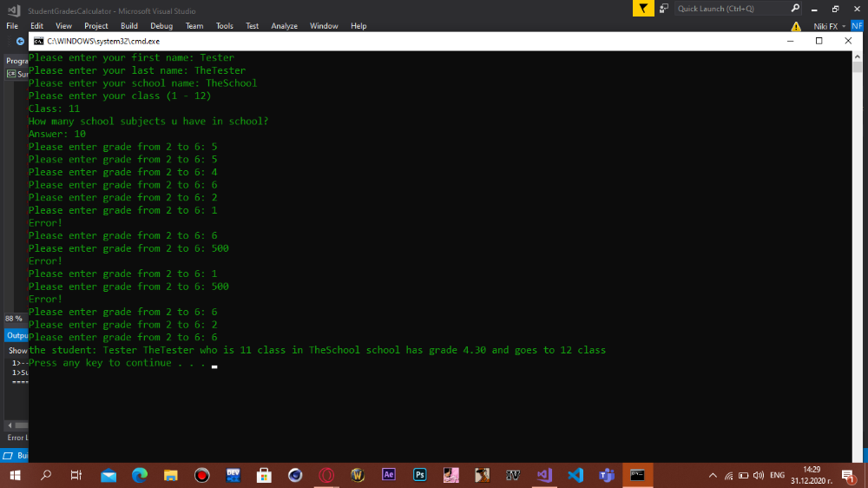The height and width of the screenshot is (488, 868).
Task: Click the pink anime-character taskbar icon
Action: tap(451, 475)
